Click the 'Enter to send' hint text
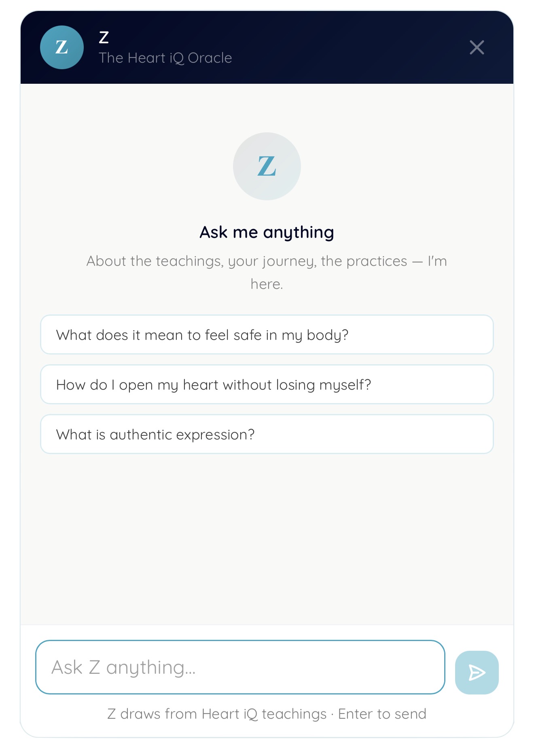The width and height of the screenshot is (534, 756). 382,714
